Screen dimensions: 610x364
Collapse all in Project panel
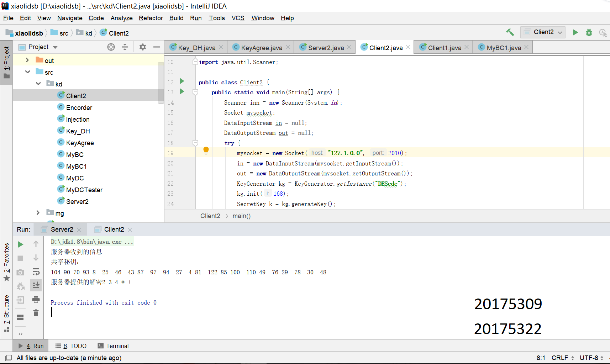tap(125, 47)
